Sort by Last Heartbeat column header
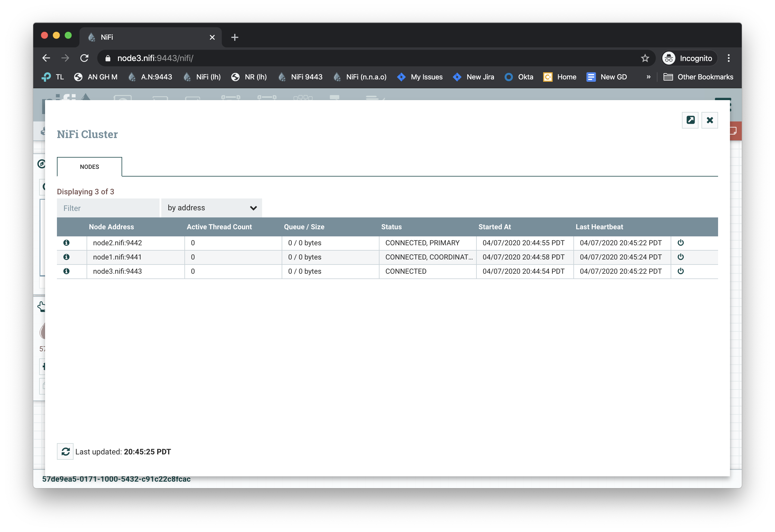The height and width of the screenshot is (532, 775). point(599,227)
